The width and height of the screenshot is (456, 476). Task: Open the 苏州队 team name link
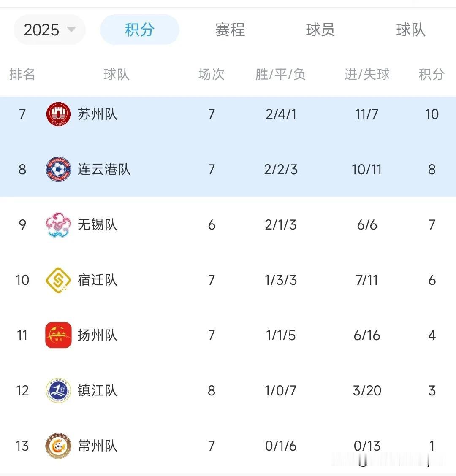pos(97,114)
